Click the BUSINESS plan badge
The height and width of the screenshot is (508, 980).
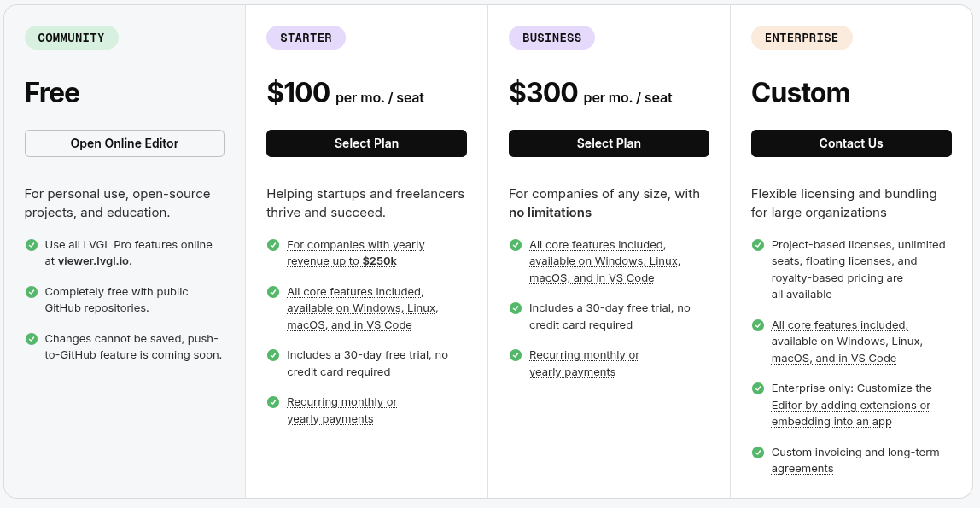(x=551, y=38)
